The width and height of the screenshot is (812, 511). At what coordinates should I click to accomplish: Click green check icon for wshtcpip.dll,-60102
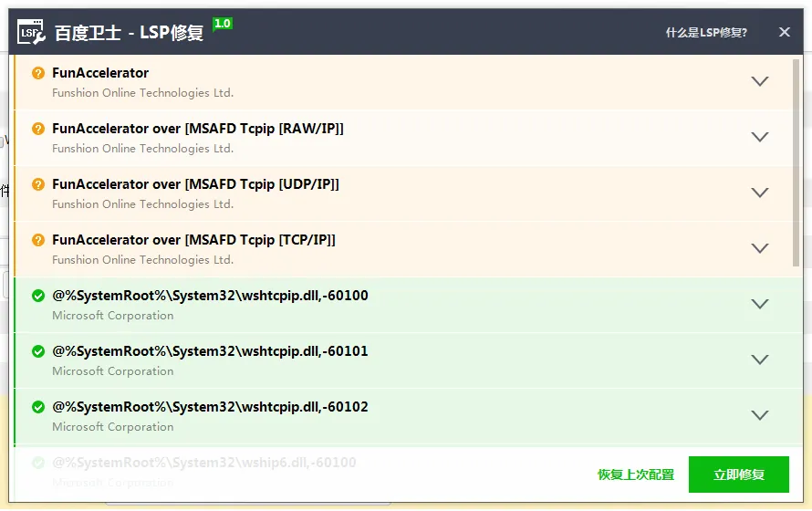coord(38,407)
